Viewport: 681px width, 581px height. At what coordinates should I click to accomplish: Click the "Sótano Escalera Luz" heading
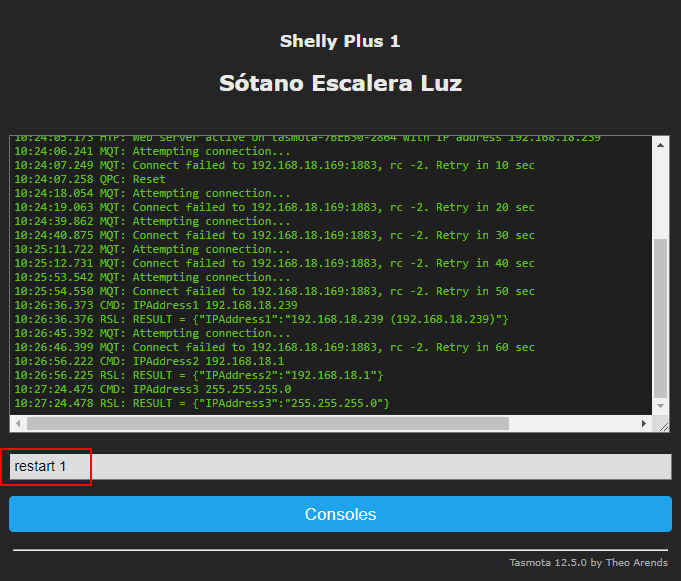340,83
